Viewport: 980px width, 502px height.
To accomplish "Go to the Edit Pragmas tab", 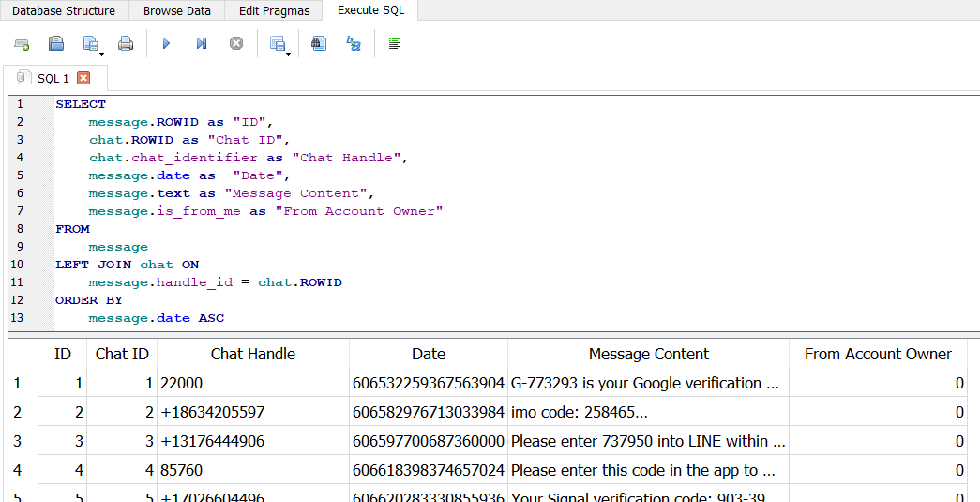I will 274,11.
